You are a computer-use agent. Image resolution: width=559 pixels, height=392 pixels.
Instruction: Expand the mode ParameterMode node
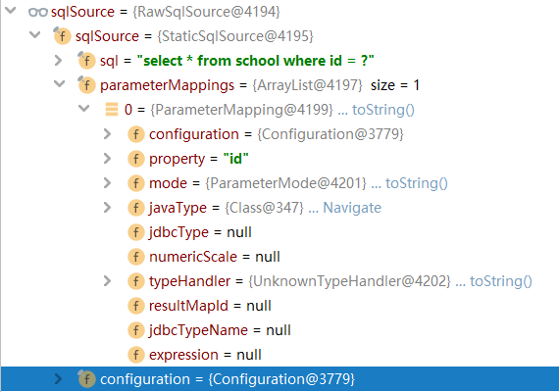point(107,183)
